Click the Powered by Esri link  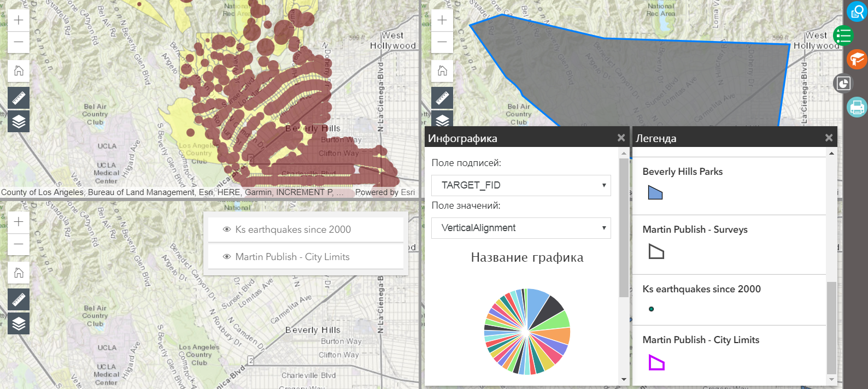pos(385,192)
